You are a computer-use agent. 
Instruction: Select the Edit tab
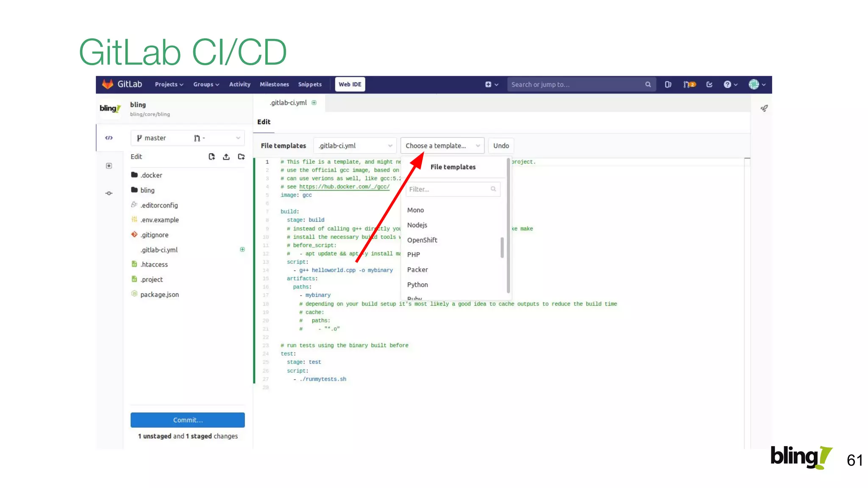[264, 122]
